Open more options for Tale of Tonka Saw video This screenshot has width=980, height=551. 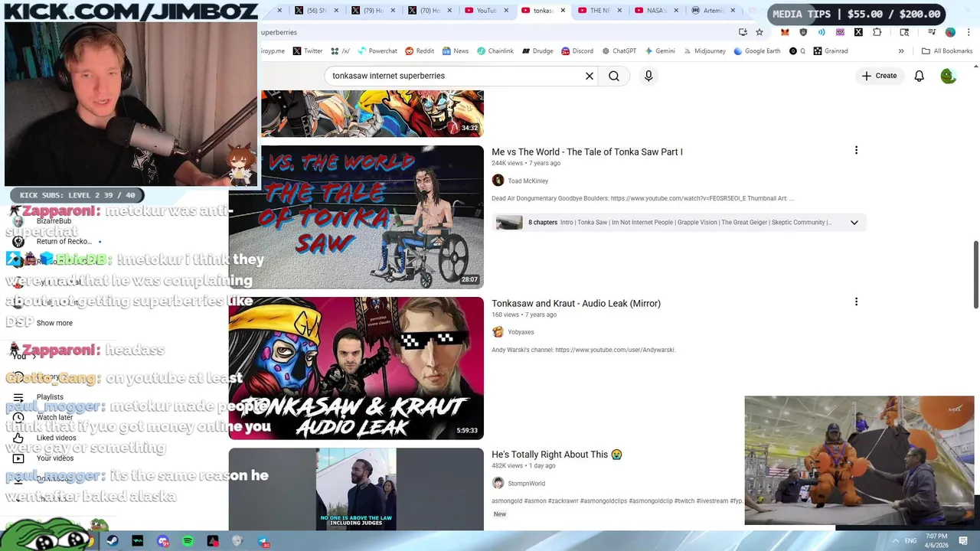point(856,151)
